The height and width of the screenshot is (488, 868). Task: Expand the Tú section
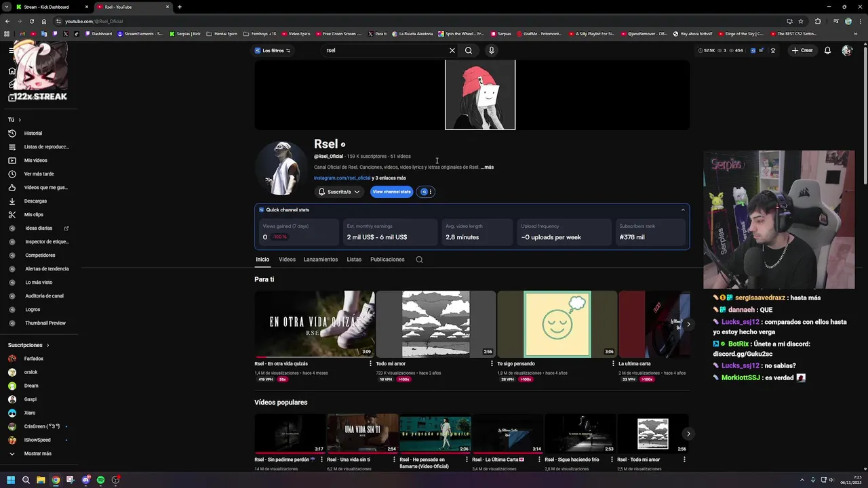tap(14, 120)
